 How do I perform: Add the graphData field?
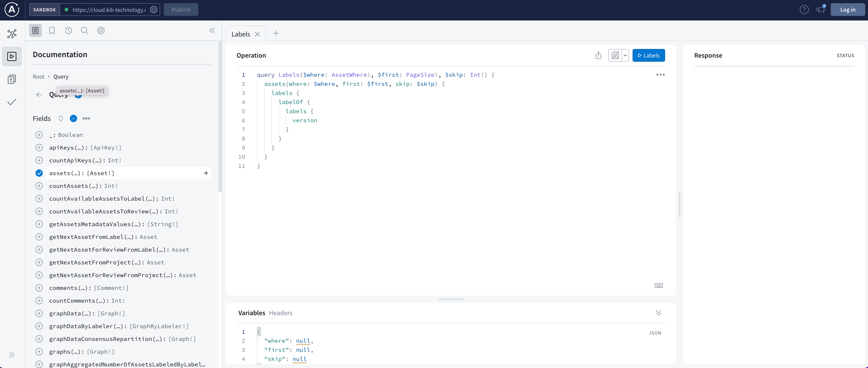(x=39, y=313)
